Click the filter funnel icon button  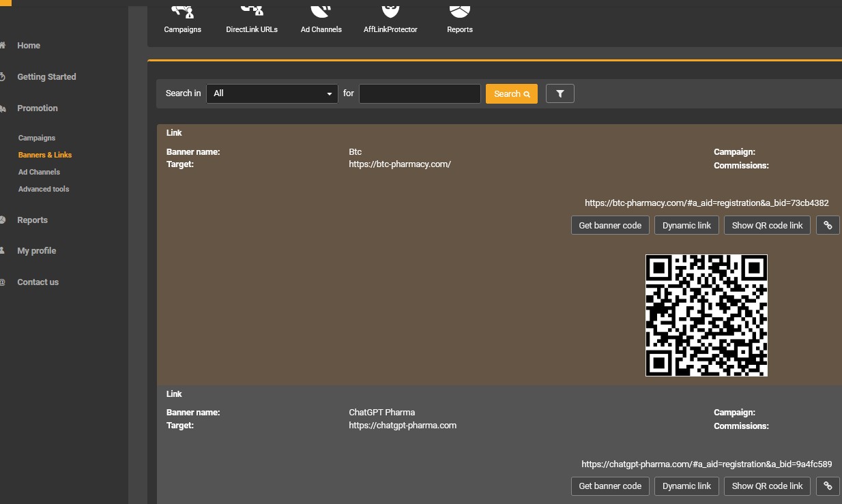(560, 93)
